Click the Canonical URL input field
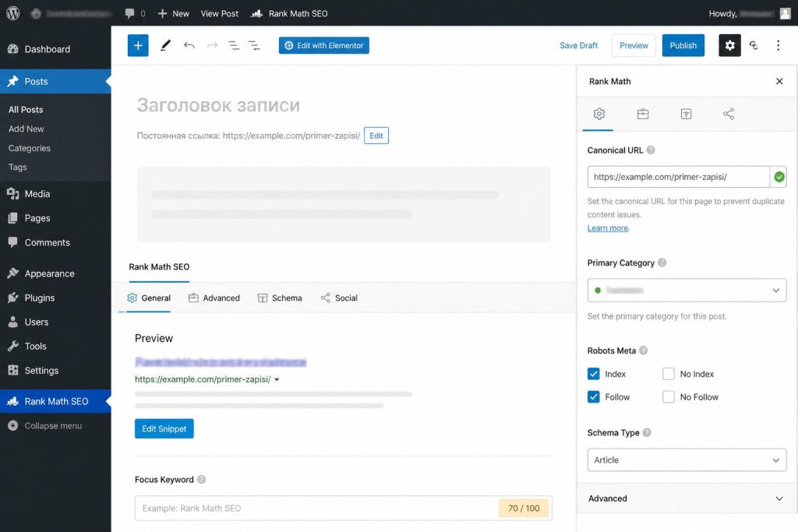The width and height of the screenshot is (798, 532). click(x=679, y=177)
